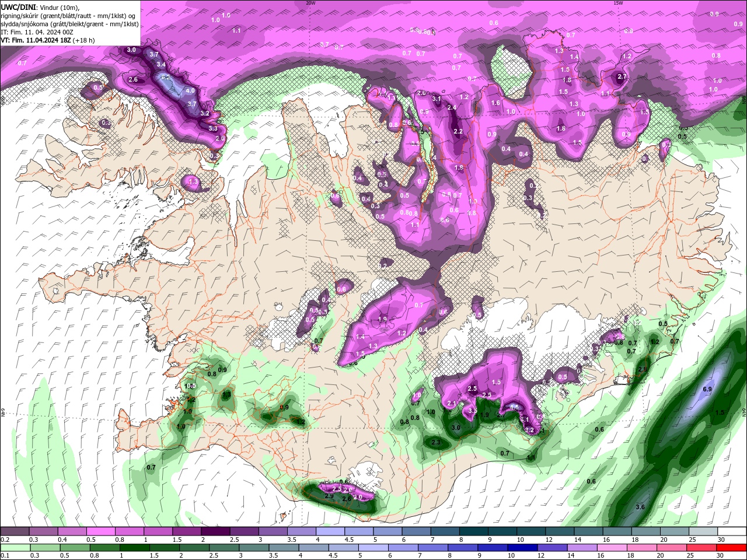
Task: Click the red 30 swatch in the bottom legend row
Action: pyautogui.click(x=732, y=547)
